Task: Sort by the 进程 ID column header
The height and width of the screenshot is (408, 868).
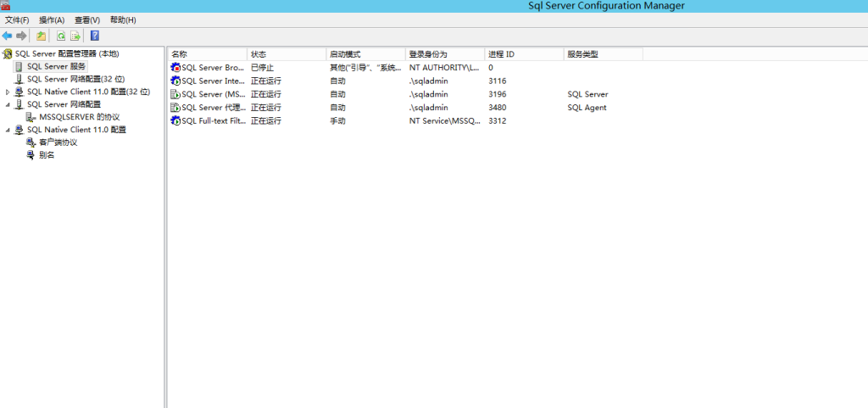Action: point(524,54)
